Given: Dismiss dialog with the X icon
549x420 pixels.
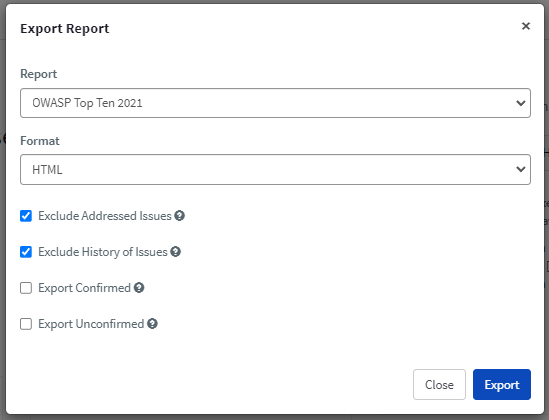Looking at the screenshot, I should click(x=526, y=26).
